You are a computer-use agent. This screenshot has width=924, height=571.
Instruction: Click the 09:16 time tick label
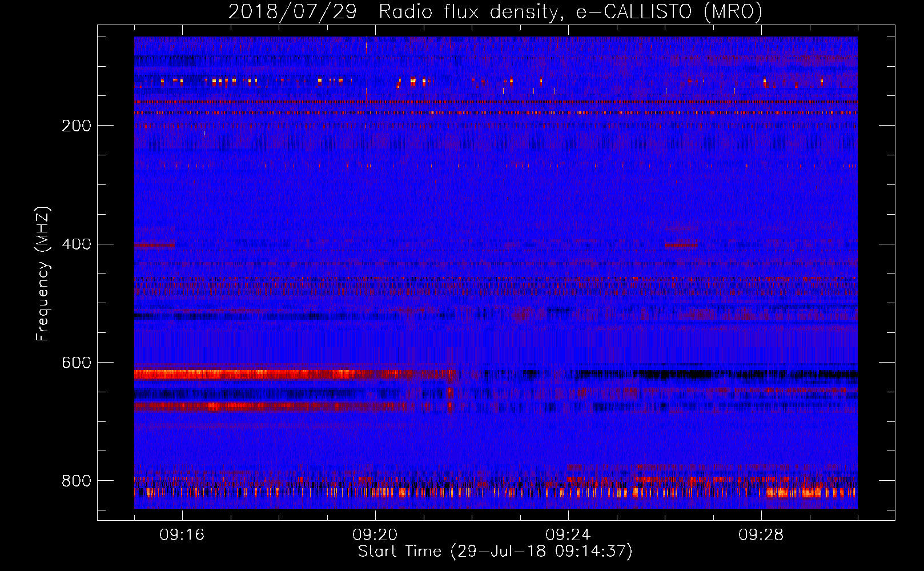[x=182, y=535]
